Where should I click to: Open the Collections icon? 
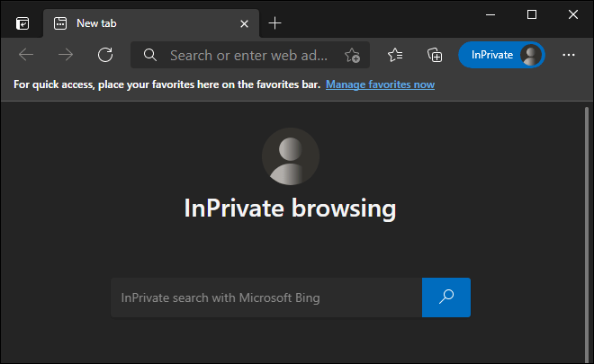click(x=435, y=55)
